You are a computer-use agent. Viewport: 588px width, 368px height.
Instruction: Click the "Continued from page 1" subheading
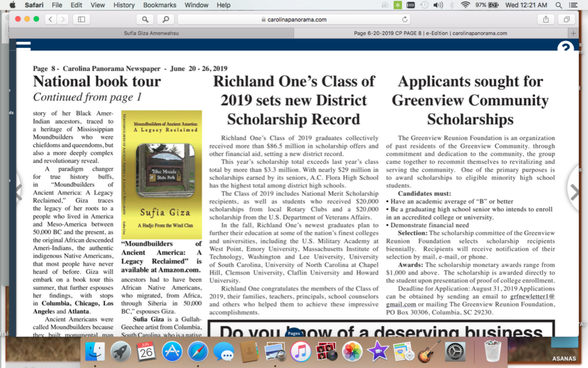pyautogui.click(x=87, y=97)
